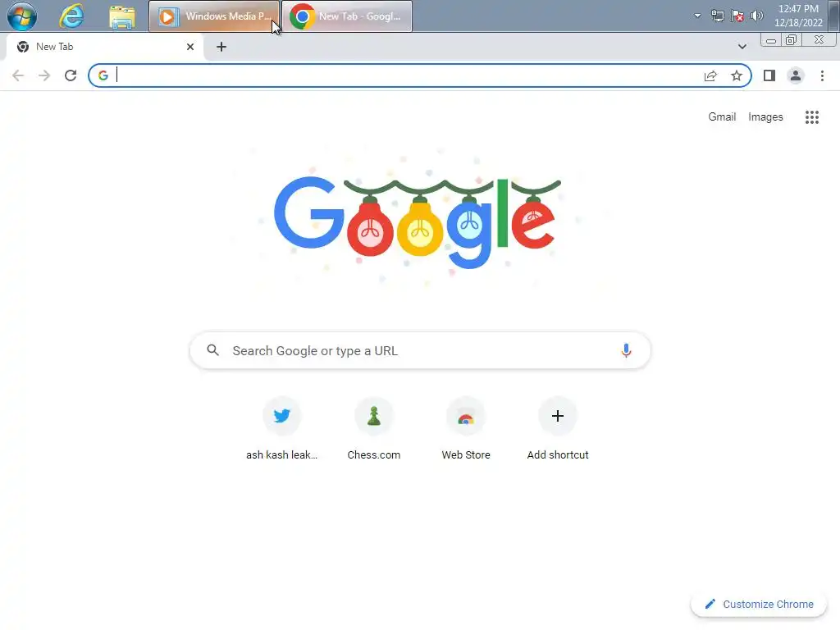Click the volume speaker tray icon

point(756,16)
